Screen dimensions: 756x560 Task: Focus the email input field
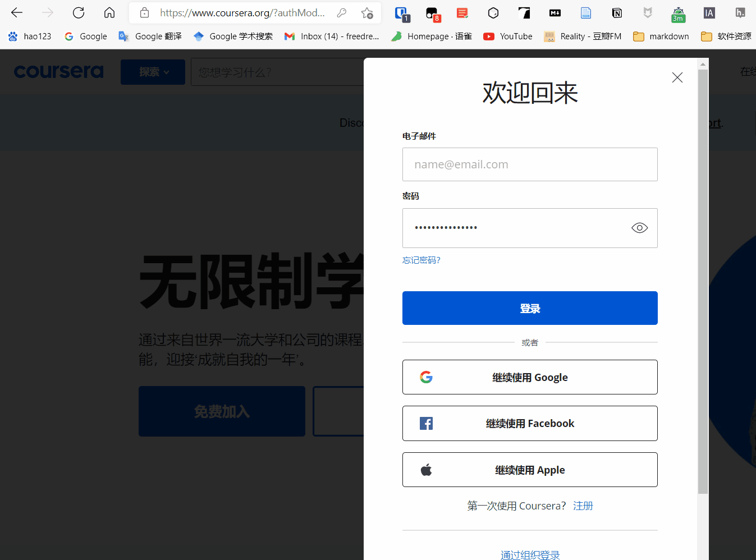530,164
